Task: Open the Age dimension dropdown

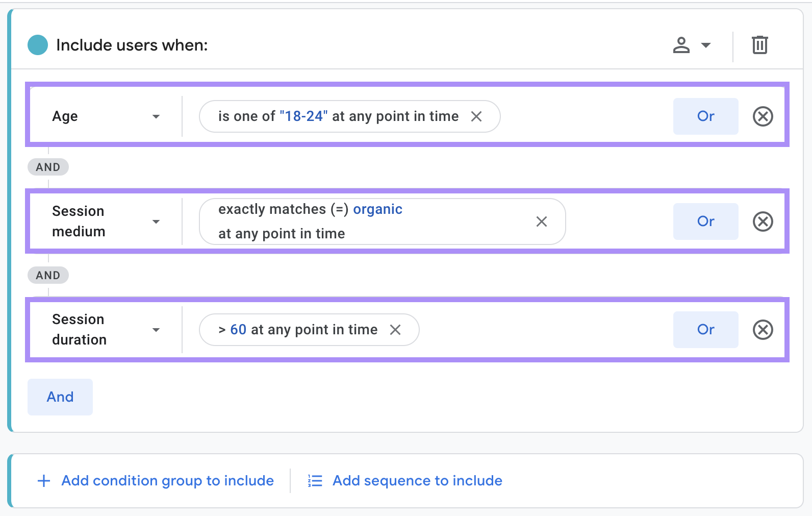Action: point(156,116)
